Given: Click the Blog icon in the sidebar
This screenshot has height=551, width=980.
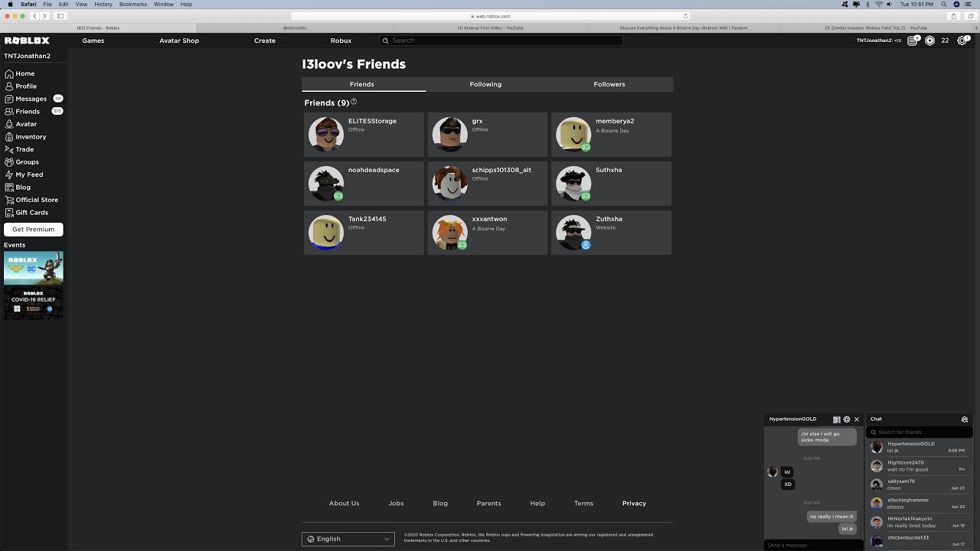Looking at the screenshot, I should click(9, 187).
